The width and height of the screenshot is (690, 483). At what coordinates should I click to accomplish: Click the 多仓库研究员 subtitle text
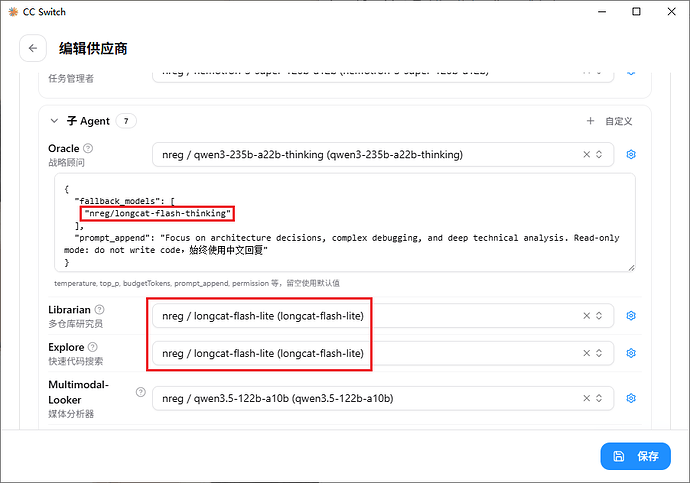[x=76, y=324]
